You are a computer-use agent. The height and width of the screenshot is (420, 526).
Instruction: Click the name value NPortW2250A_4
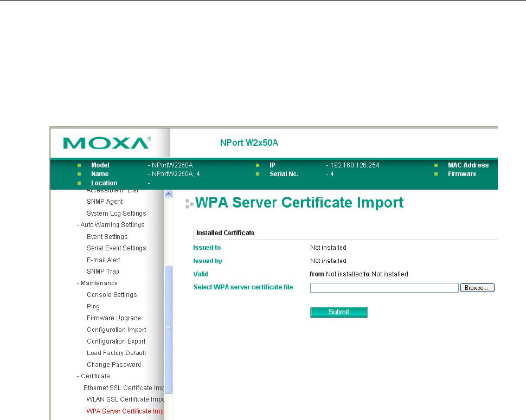176,174
